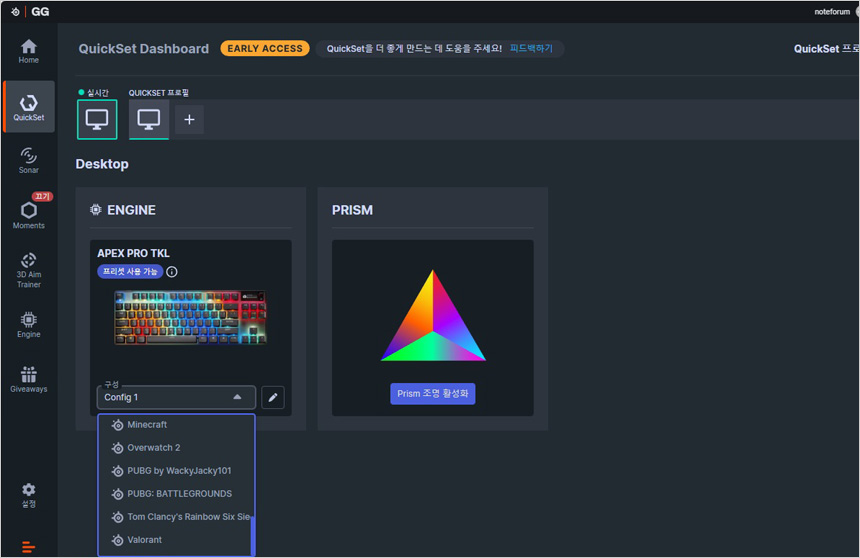Click the preset available blue badge
Viewport: 860px width, 558px height.
[130, 272]
